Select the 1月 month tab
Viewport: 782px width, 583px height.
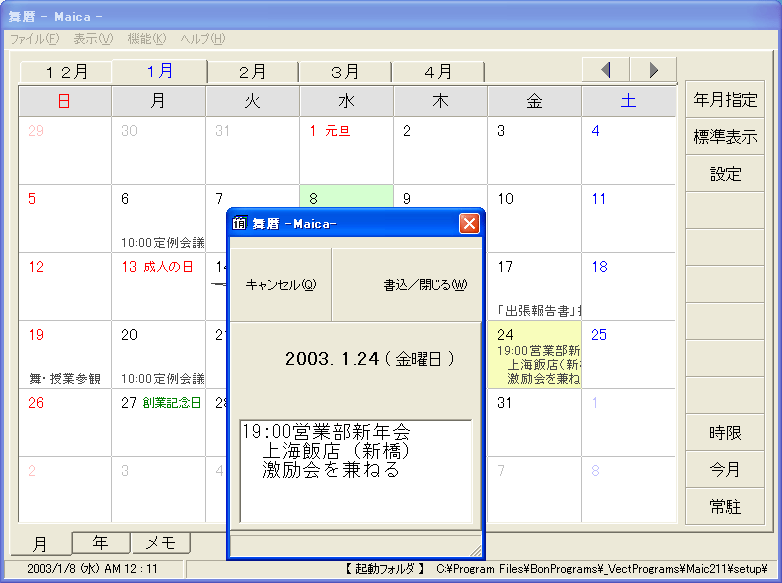[160, 71]
